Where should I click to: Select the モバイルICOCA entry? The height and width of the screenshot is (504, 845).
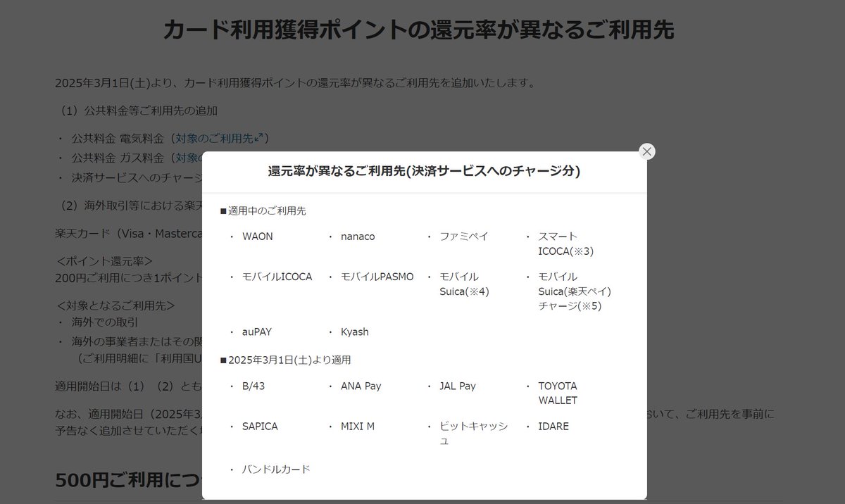pos(277,277)
